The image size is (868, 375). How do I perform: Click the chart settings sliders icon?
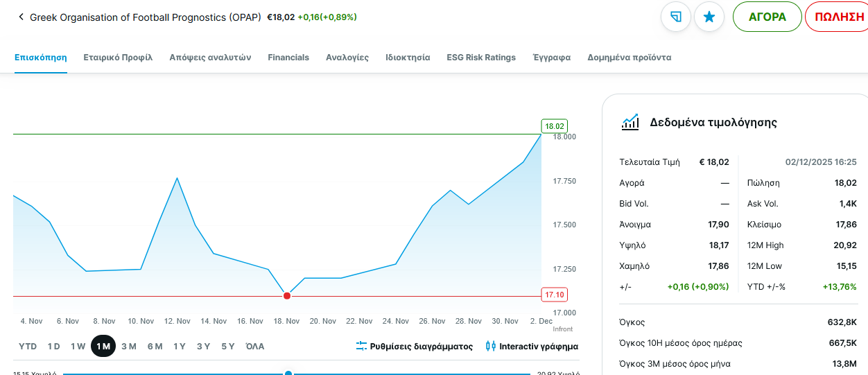[x=361, y=346]
